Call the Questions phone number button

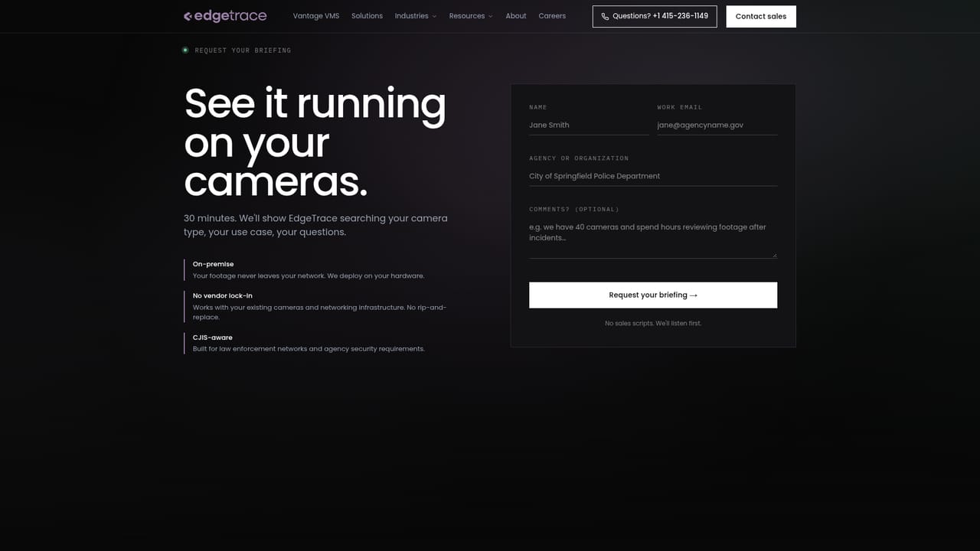[655, 16]
